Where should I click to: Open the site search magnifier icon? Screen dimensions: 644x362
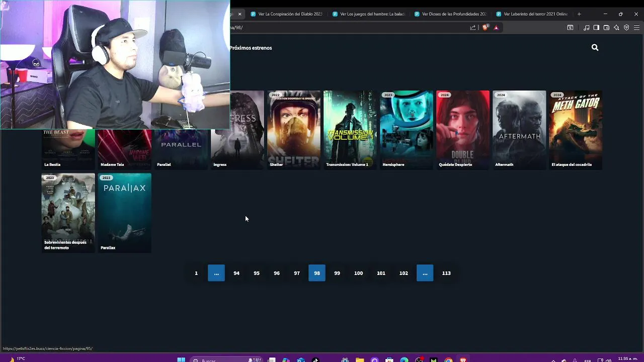tap(595, 47)
